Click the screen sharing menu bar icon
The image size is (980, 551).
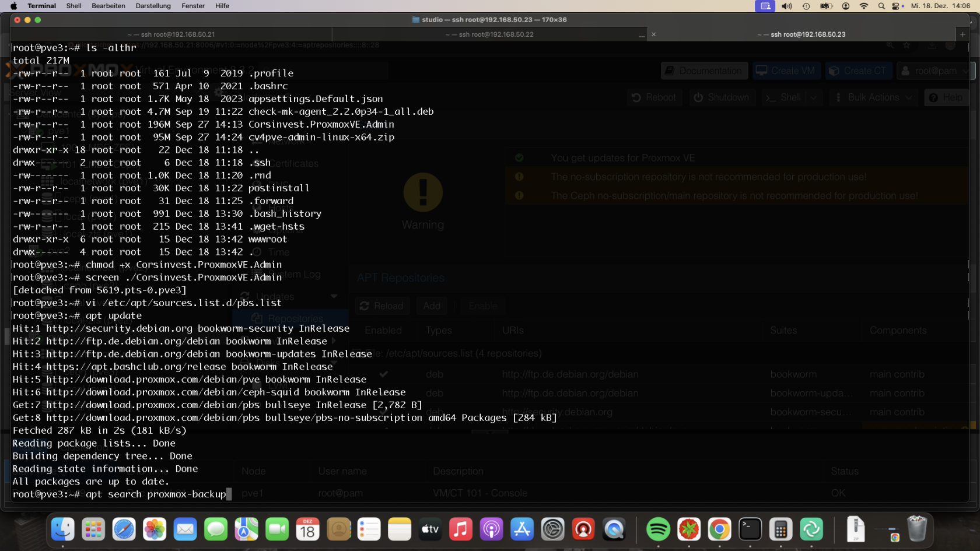click(765, 6)
